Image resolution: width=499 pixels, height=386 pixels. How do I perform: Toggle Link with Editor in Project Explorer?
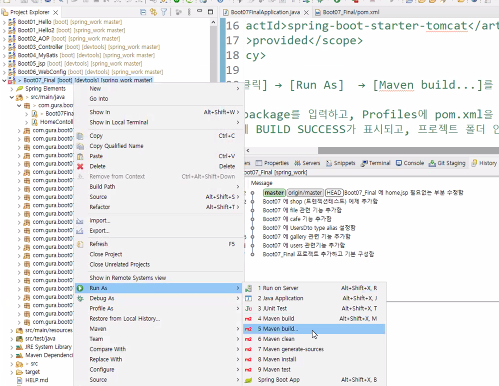coord(153,12)
